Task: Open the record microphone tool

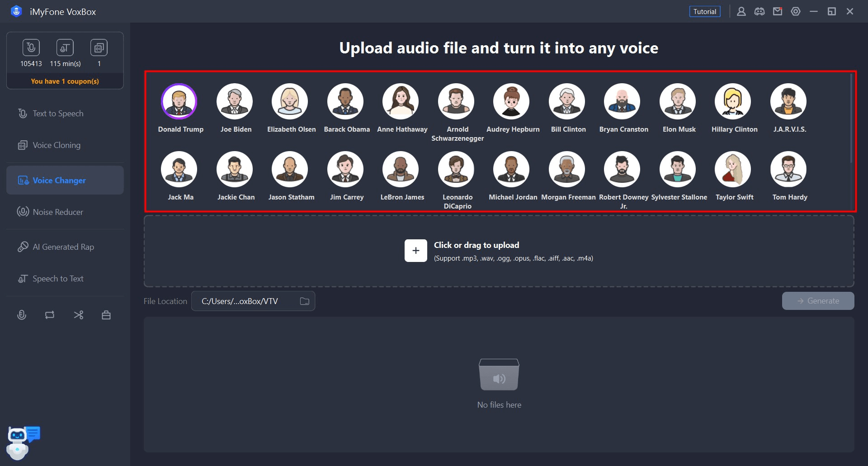Action: point(22,315)
